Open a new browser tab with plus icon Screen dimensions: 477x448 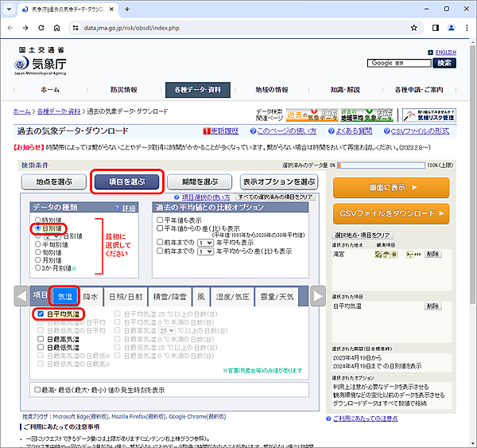127,9
